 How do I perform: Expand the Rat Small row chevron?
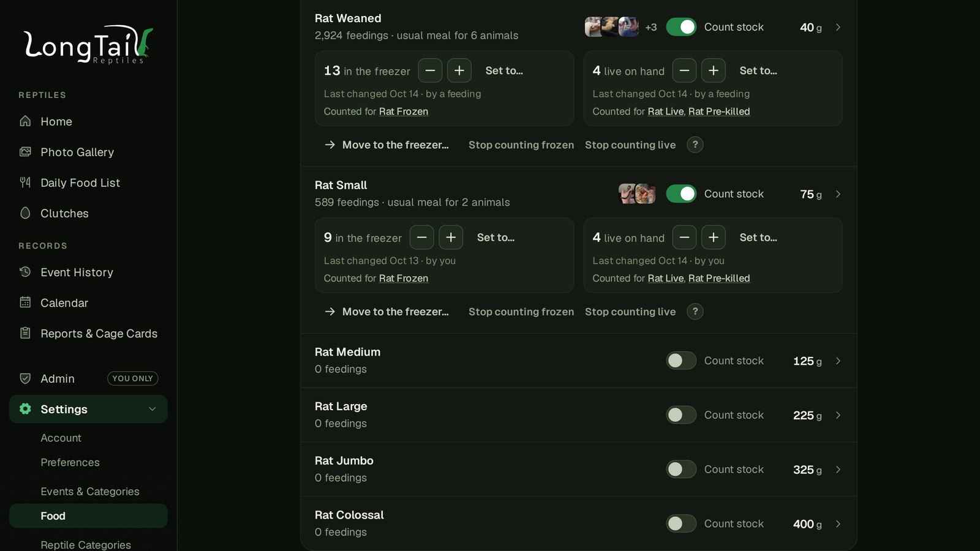(838, 194)
